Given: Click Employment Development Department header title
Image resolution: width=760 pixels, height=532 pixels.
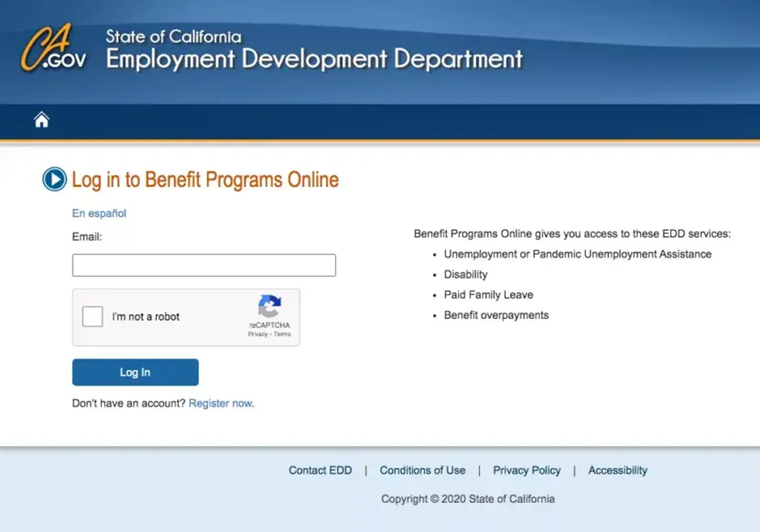Looking at the screenshot, I should click(x=314, y=60).
